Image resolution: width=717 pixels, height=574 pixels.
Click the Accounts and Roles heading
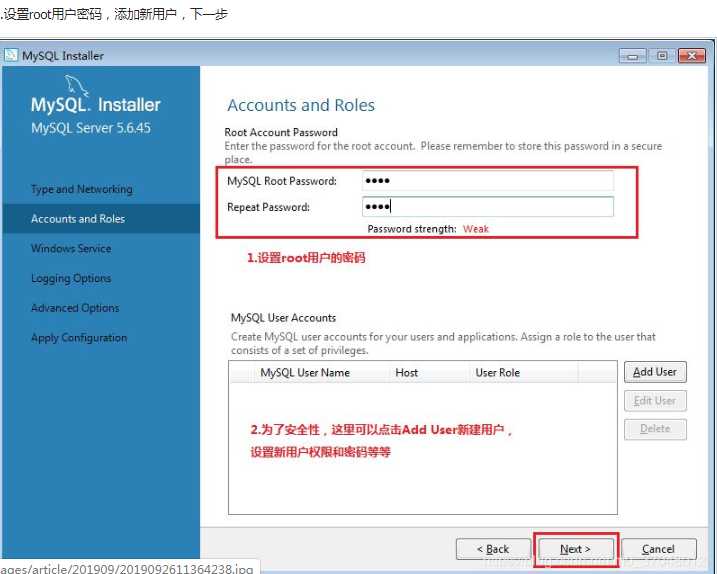coord(301,105)
